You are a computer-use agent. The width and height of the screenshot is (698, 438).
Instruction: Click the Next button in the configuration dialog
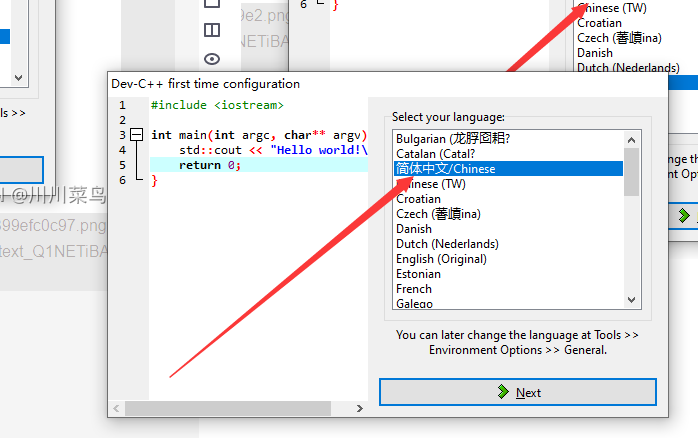coord(518,392)
